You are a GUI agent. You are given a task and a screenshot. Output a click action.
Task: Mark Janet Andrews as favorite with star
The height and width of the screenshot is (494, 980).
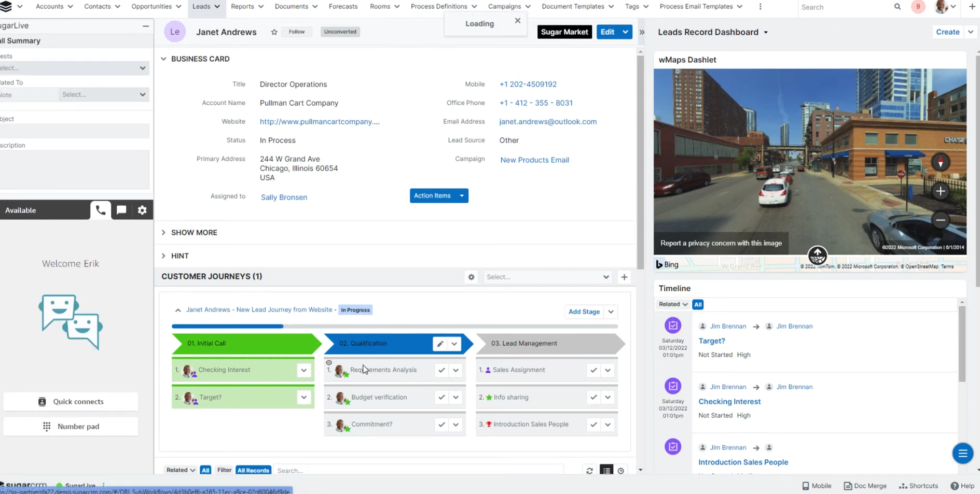coord(274,32)
